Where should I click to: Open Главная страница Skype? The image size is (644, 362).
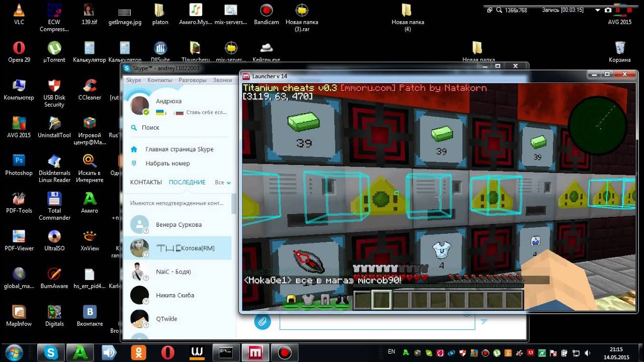(180, 149)
